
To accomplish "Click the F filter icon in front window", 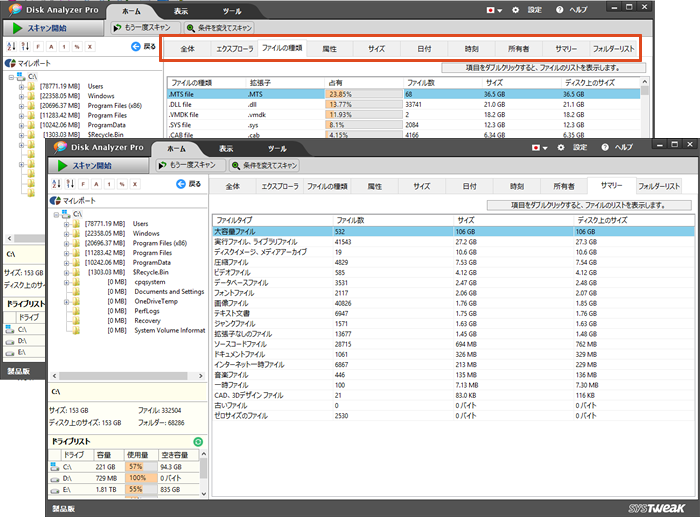I will (x=83, y=184).
